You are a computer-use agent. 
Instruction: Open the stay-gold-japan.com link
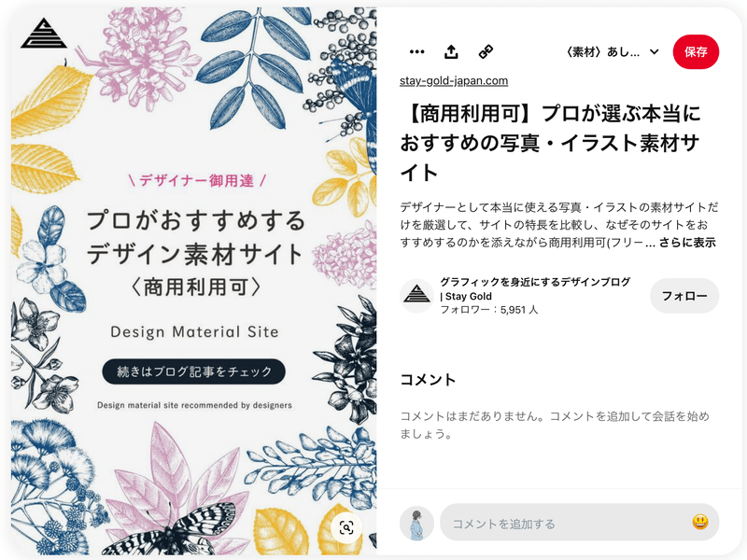454,80
